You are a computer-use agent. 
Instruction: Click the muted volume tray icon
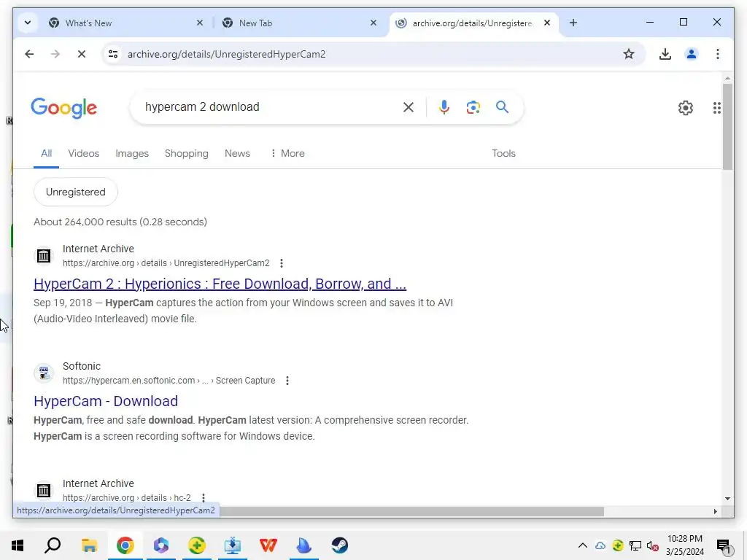click(653, 545)
